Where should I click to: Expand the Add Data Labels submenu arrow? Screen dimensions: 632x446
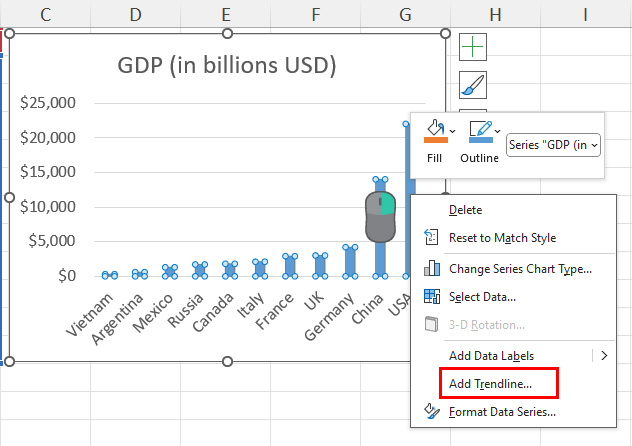click(x=604, y=356)
